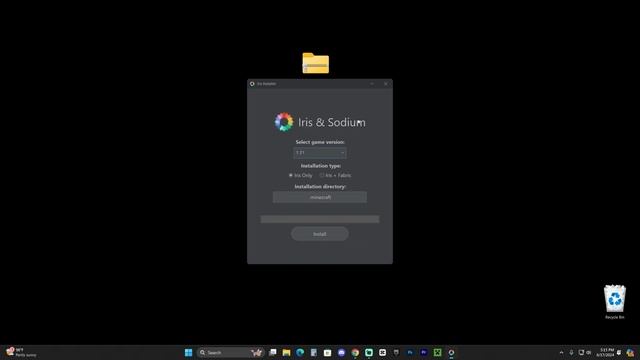Click the minecraft installation directory button
Screen dimensions: 640x360
(x=320, y=197)
